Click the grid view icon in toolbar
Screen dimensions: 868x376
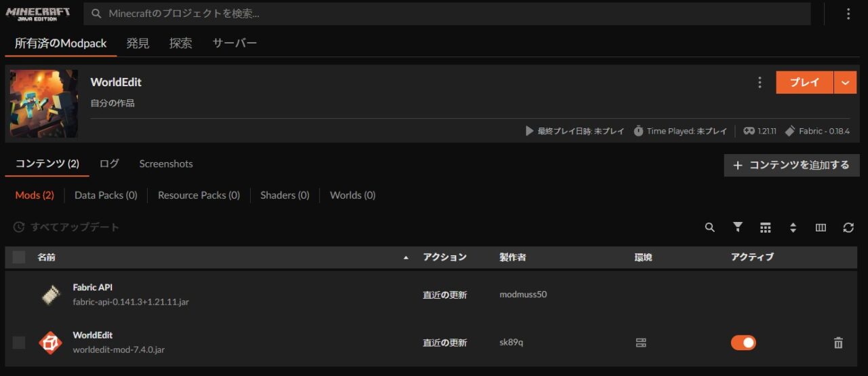(x=766, y=227)
